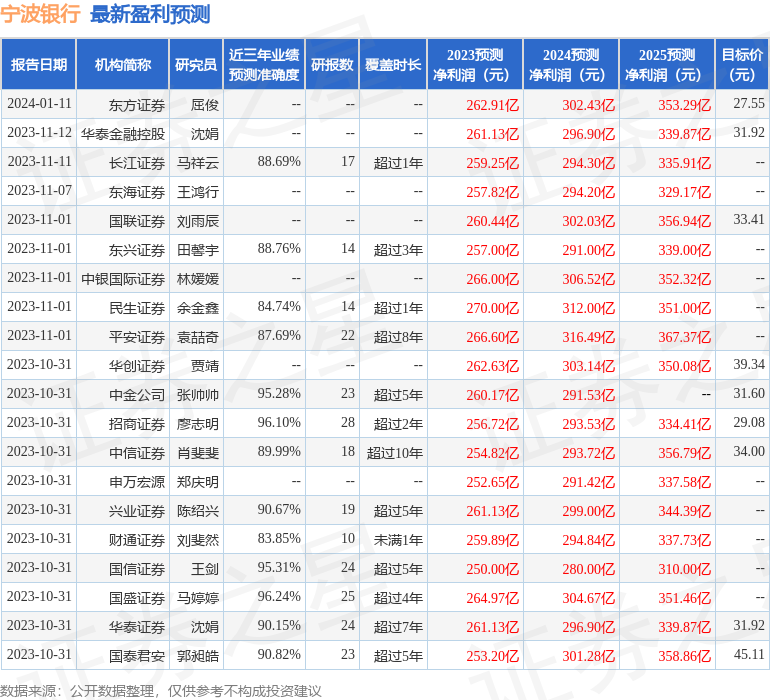The width and height of the screenshot is (770, 700).
Task: Click the 2025预测净利润 header
Action: pos(667,64)
